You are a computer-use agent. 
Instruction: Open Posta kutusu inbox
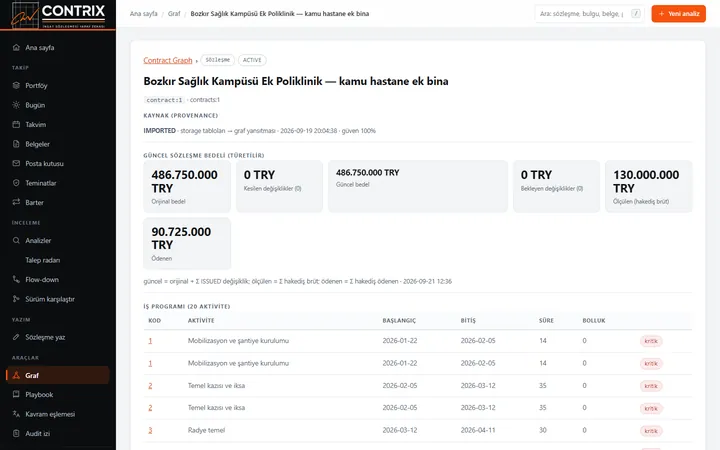(x=58, y=163)
